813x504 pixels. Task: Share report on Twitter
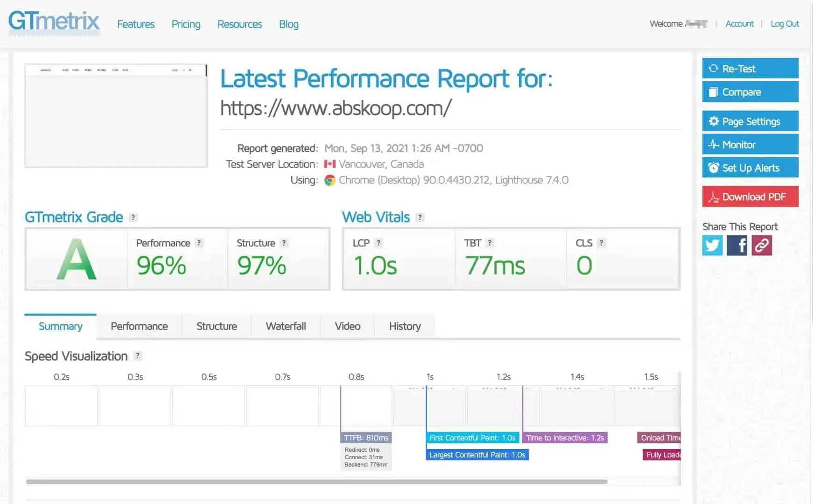coord(712,245)
